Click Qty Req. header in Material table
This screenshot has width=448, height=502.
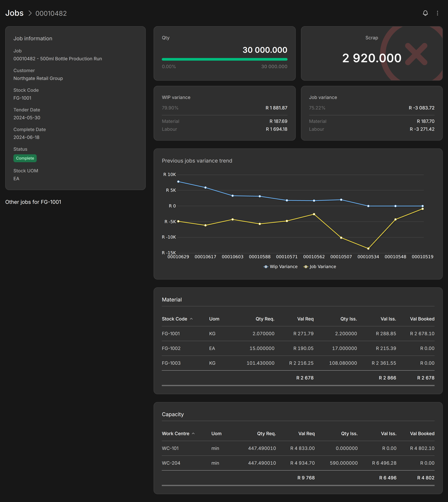pos(265,319)
